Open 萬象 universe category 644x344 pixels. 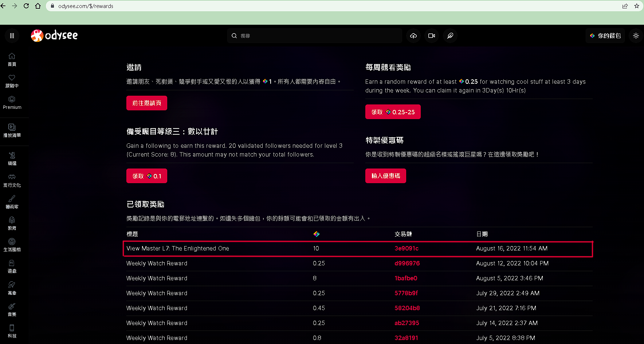point(12,288)
